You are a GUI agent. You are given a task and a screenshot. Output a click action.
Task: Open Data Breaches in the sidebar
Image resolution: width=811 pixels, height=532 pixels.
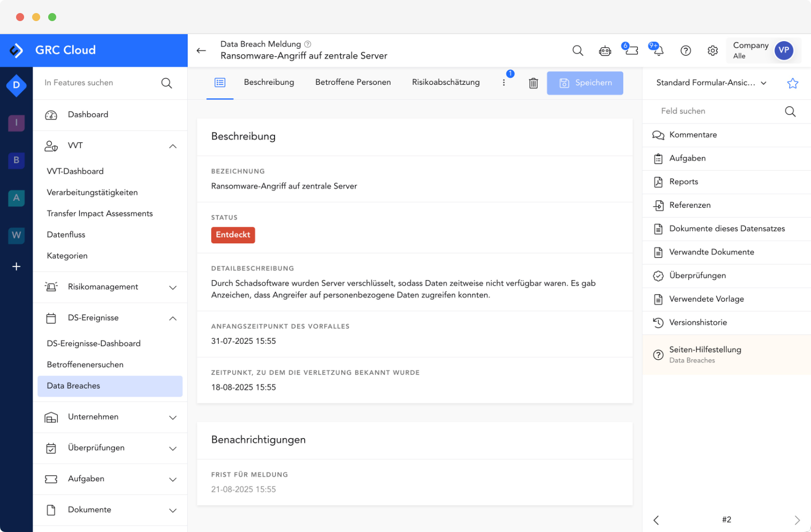click(x=73, y=385)
